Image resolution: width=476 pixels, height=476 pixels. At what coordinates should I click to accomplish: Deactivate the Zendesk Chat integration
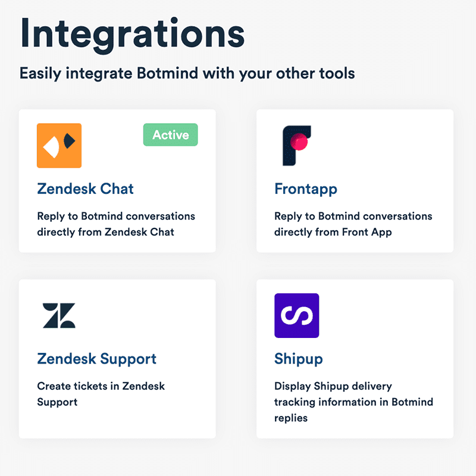[x=170, y=134]
